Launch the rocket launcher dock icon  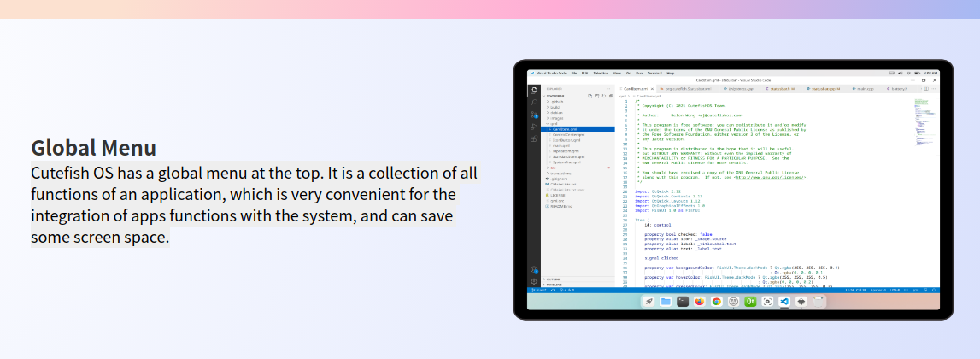coord(648,302)
